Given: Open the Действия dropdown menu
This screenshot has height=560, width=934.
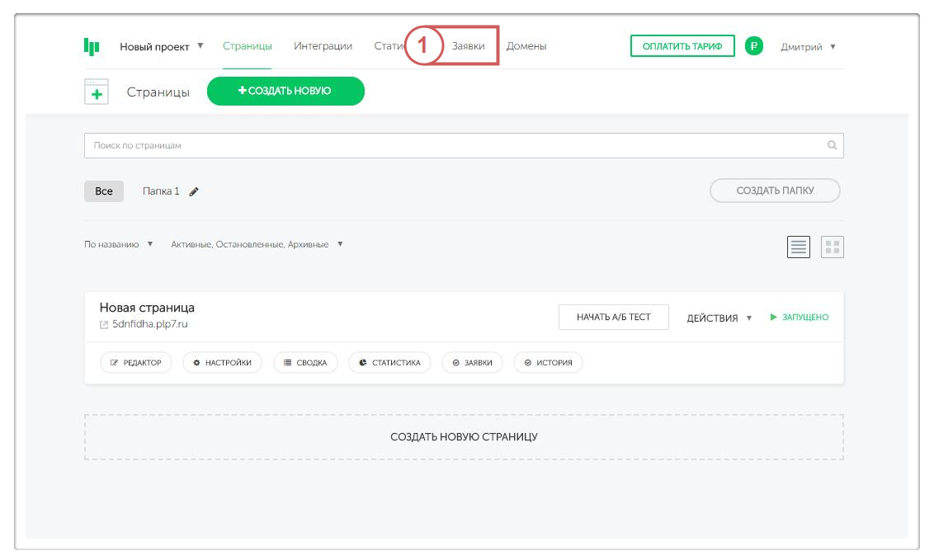Looking at the screenshot, I should [719, 318].
